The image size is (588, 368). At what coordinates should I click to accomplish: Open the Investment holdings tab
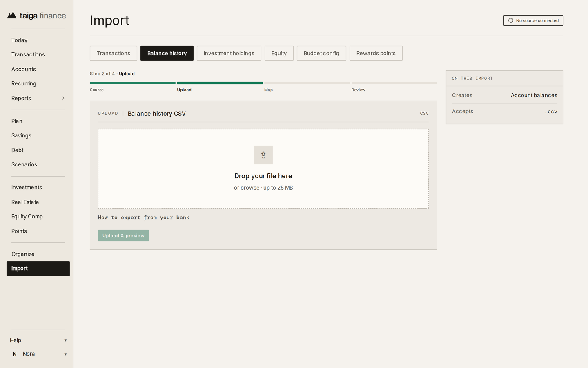pos(229,53)
